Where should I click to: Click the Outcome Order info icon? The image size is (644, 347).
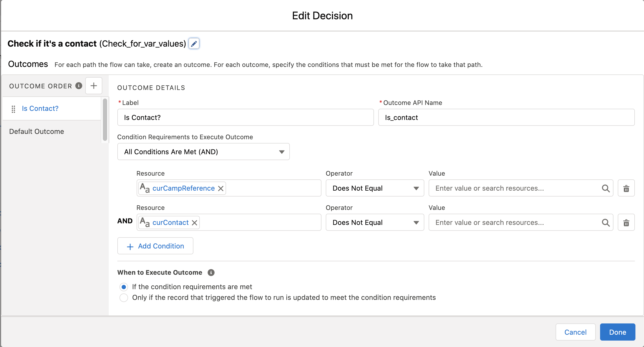(x=79, y=86)
